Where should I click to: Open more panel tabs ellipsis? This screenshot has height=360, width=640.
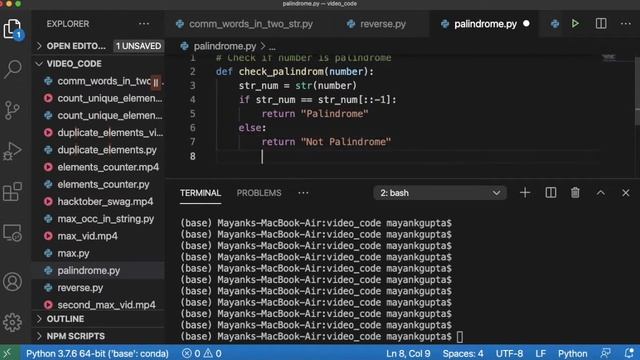303,193
